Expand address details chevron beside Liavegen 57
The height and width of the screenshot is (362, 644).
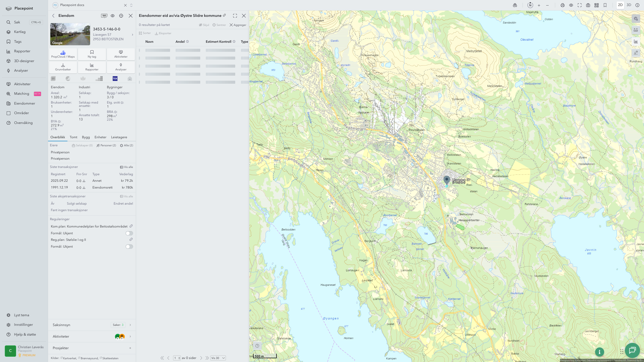[132, 35]
